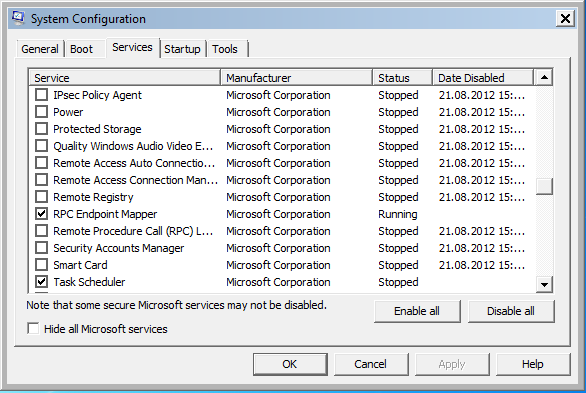Close the System Configuration window
The width and height of the screenshot is (586, 393).
click(x=565, y=18)
